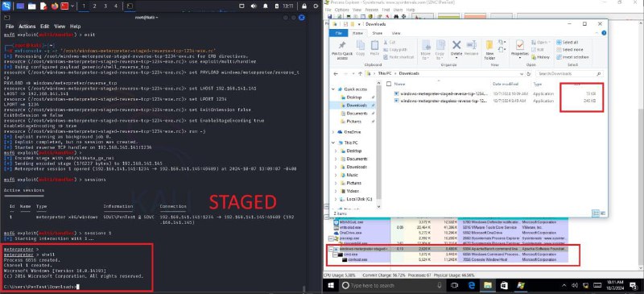Open Microsoft Edge from the taskbar

coord(471,285)
